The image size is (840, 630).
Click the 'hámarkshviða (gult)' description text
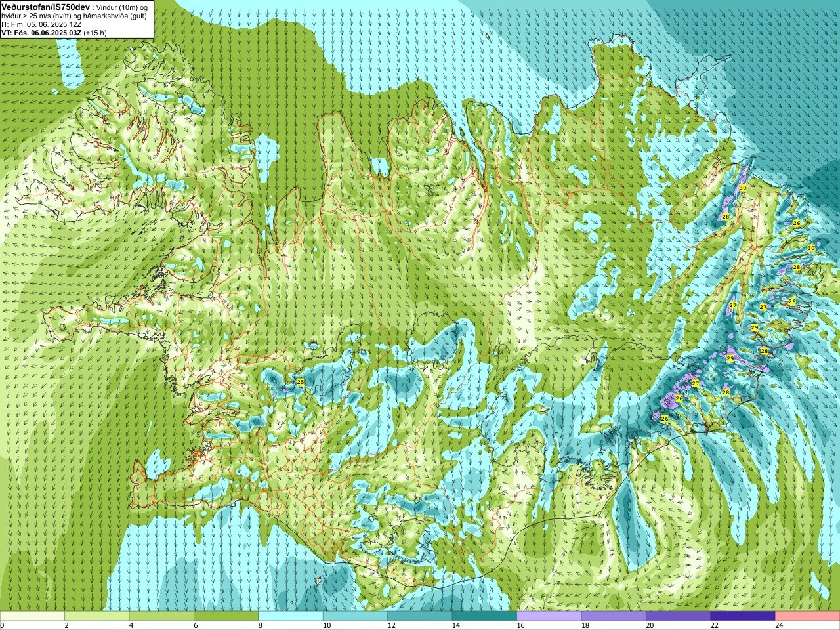click(114, 16)
